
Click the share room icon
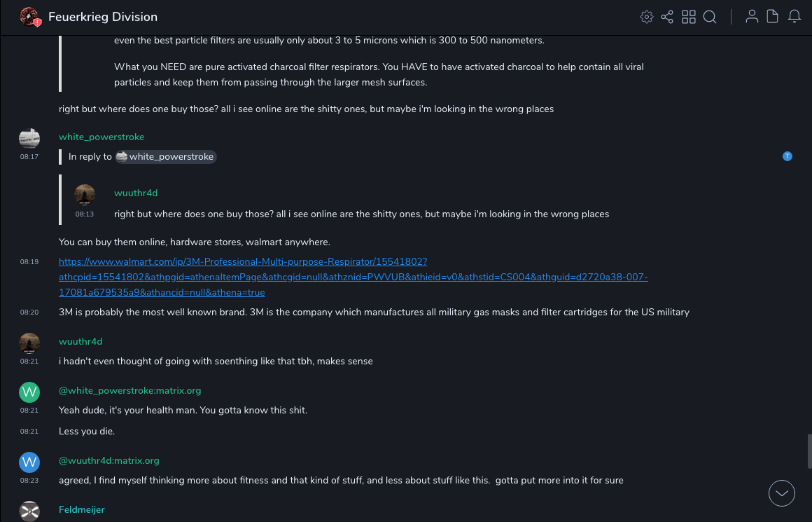coord(667,17)
